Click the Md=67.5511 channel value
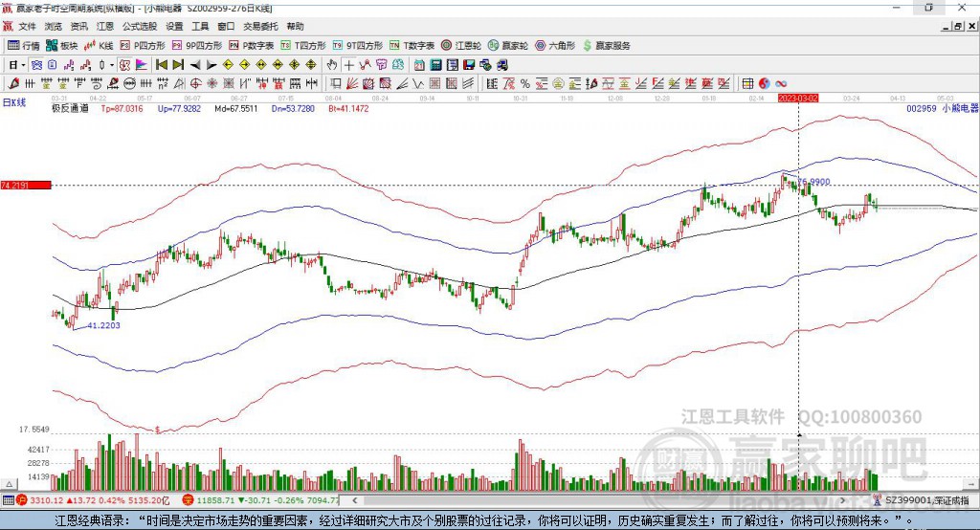 point(235,109)
